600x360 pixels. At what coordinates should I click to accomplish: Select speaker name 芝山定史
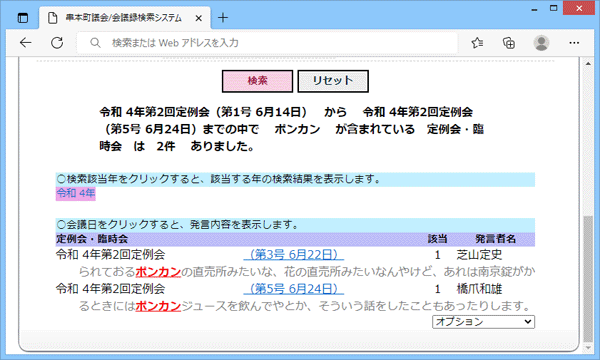pyautogui.click(x=479, y=255)
